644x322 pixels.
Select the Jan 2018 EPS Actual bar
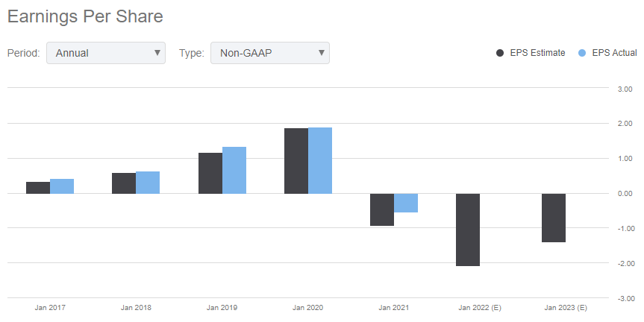pyautogui.click(x=148, y=183)
